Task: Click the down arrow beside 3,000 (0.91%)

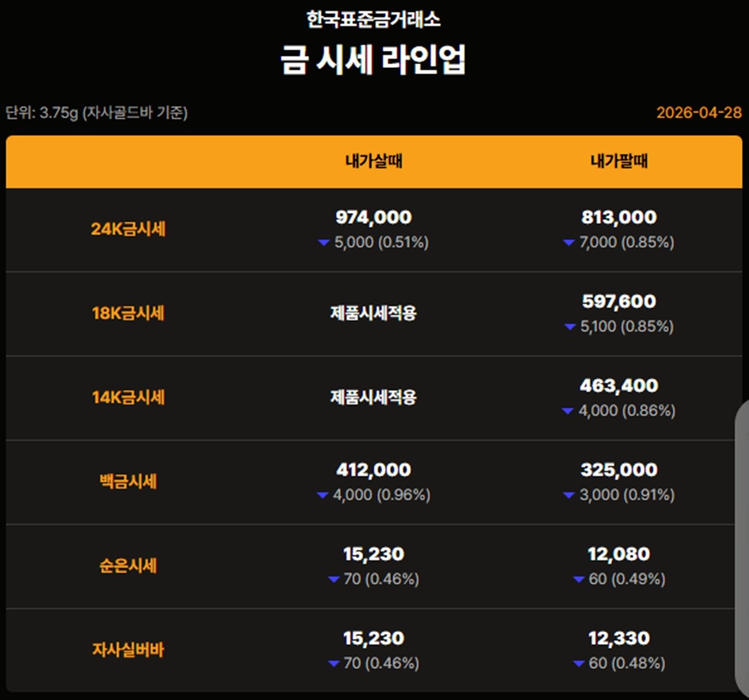Action: 569,496
